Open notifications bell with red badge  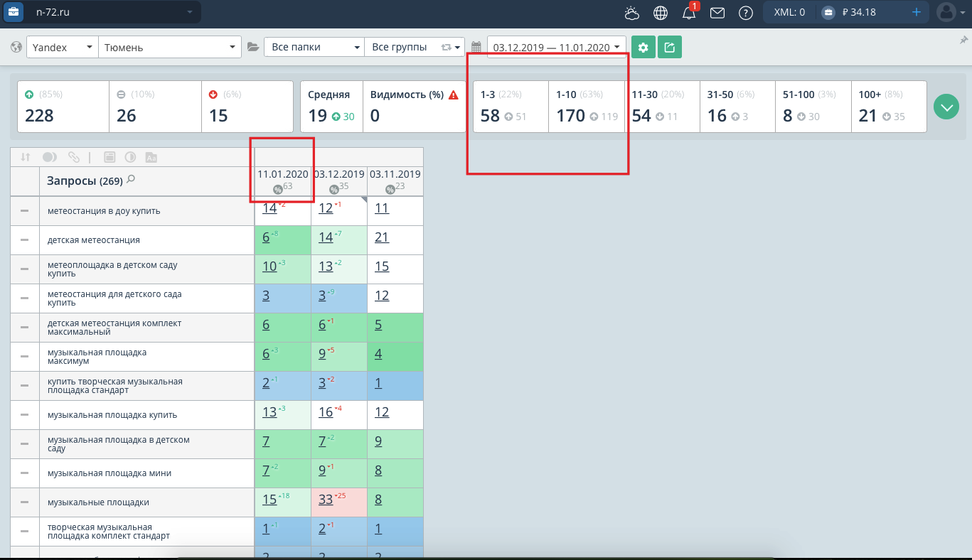(x=689, y=12)
